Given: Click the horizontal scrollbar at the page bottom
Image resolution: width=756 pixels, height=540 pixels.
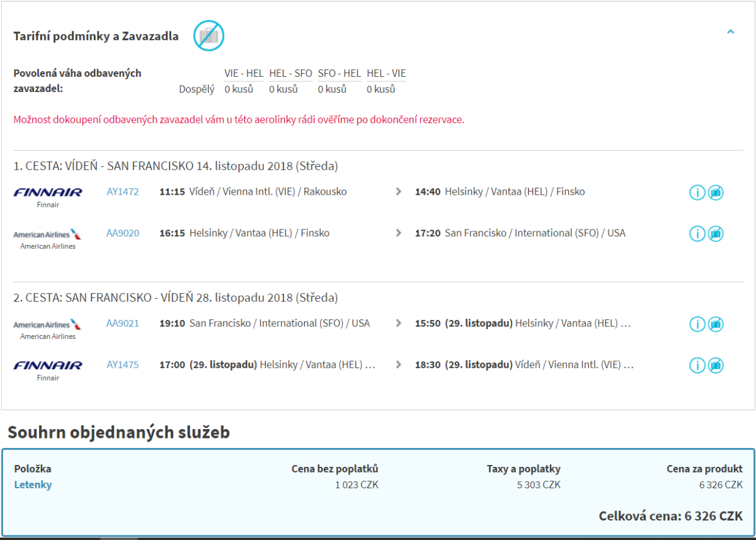Looking at the screenshot, I should pos(120,538).
